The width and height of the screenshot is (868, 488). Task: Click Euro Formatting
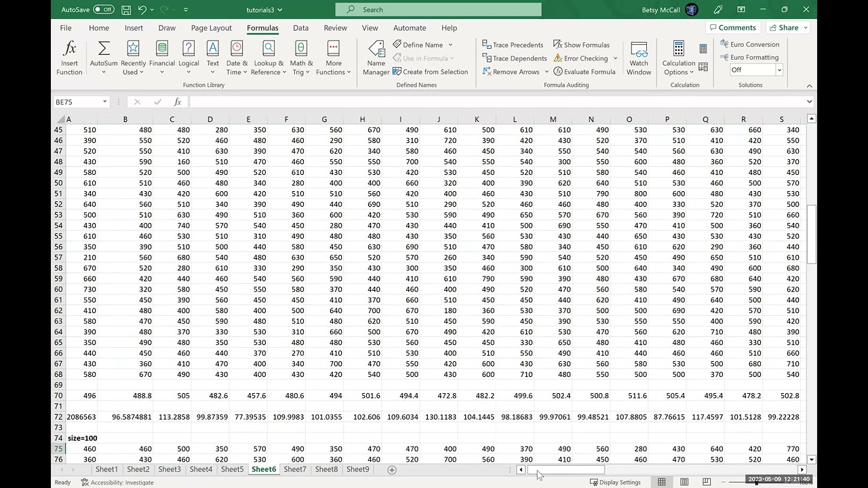point(749,57)
